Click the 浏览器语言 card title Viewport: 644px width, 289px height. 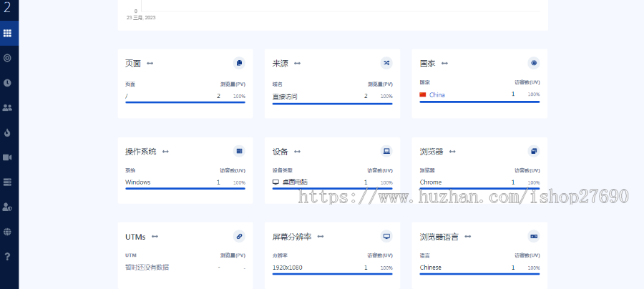[x=439, y=237]
